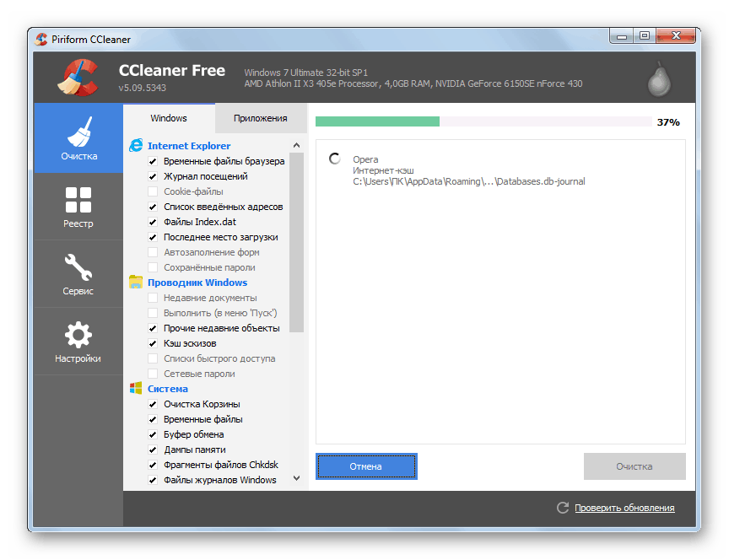The image size is (729, 560).
Task: Open the Сервис tools section
Action: [78, 274]
